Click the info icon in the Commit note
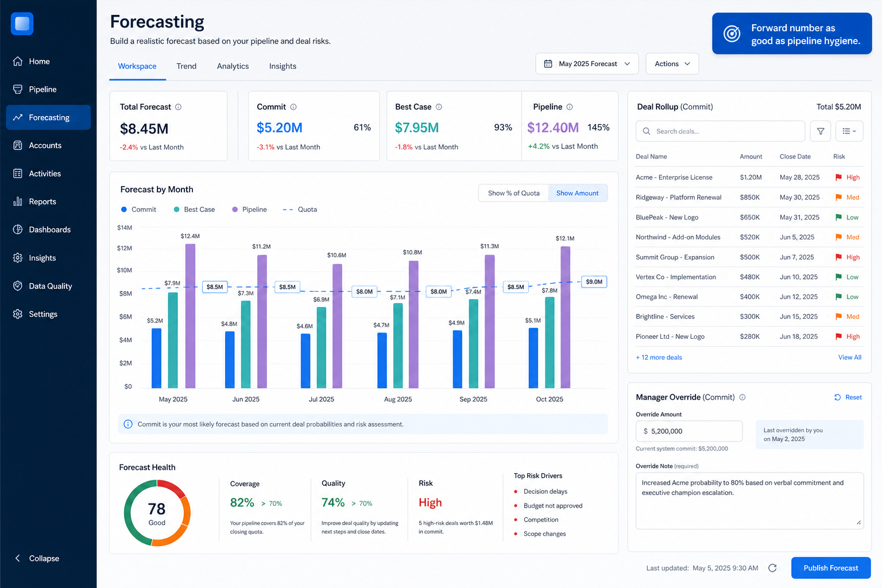This screenshot has height=588, width=882. pyautogui.click(x=128, y=424)
